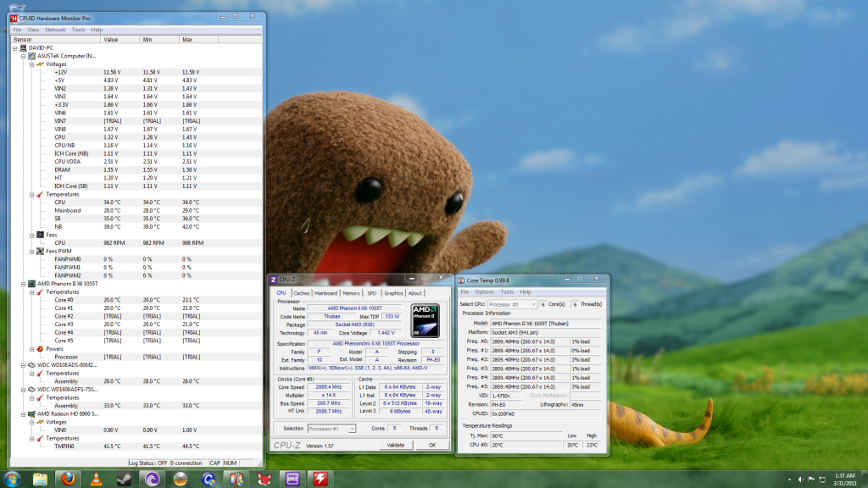Click the WDC WD10EADS drive icon

coord(31,365)
